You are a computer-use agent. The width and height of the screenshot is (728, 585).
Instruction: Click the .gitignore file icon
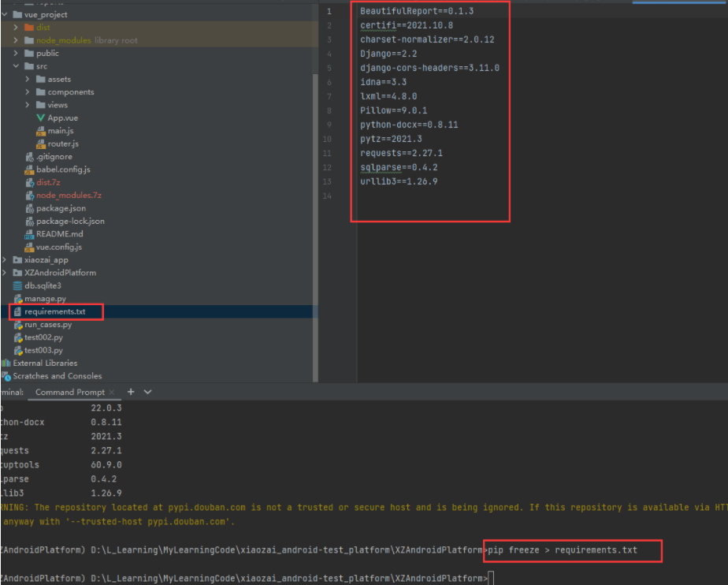coord(30,157)
